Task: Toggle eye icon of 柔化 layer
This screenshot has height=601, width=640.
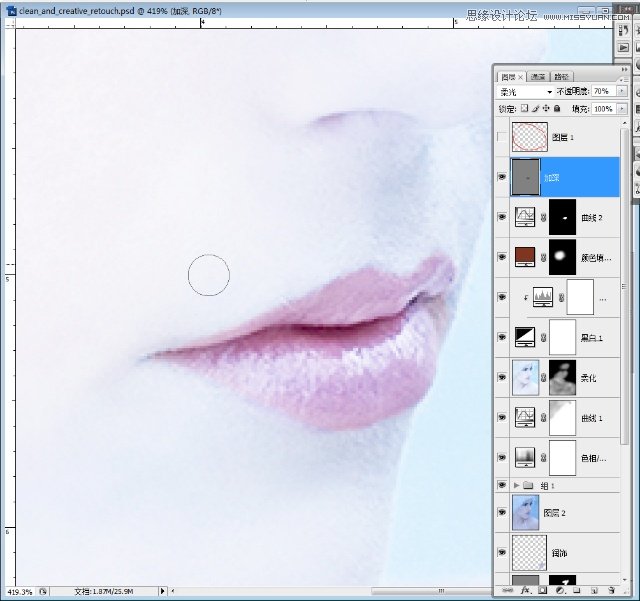Action: click(x=502, y=377)
